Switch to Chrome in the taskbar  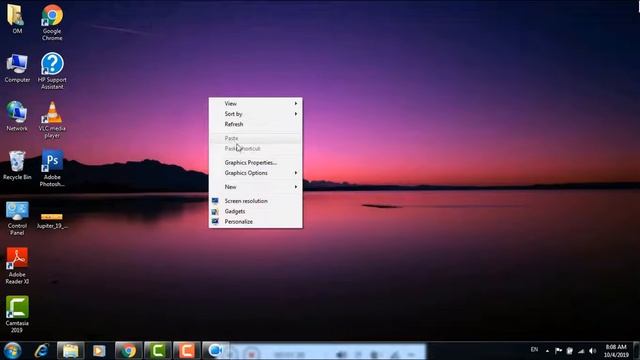tap(129, 351)
